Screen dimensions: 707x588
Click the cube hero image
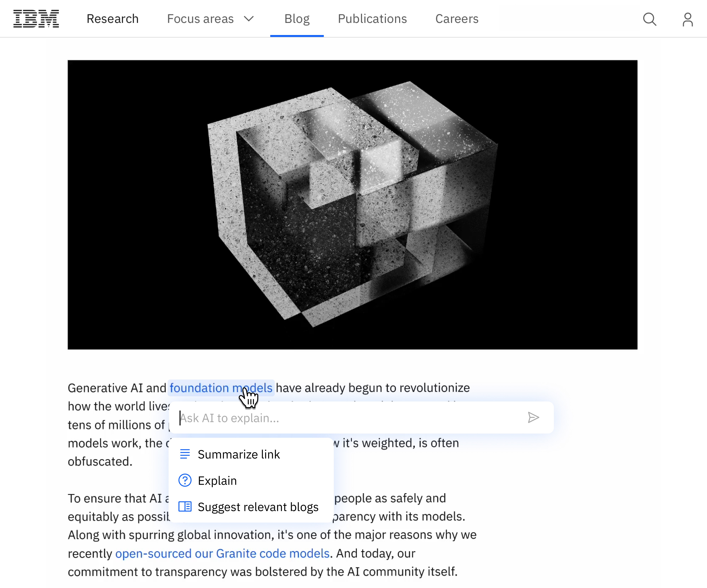point(352,204)
